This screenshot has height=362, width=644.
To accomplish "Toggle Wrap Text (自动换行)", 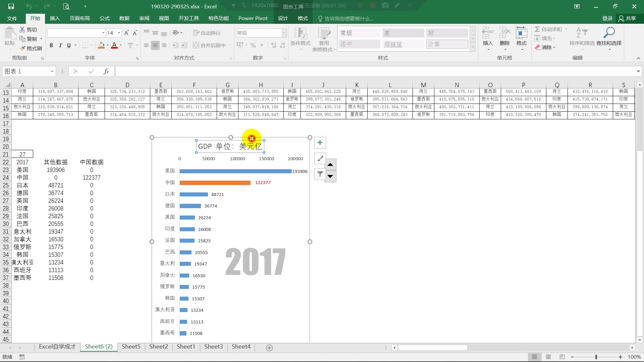I will [x=207, y=33].
